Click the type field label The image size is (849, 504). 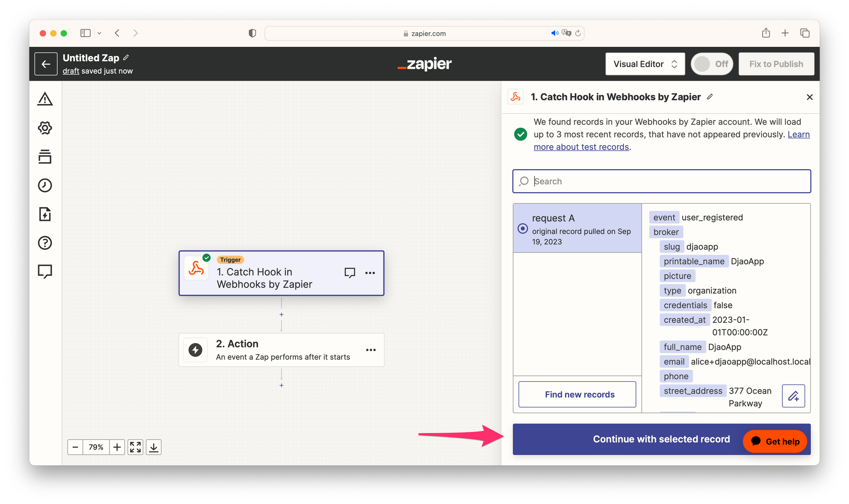672,291
